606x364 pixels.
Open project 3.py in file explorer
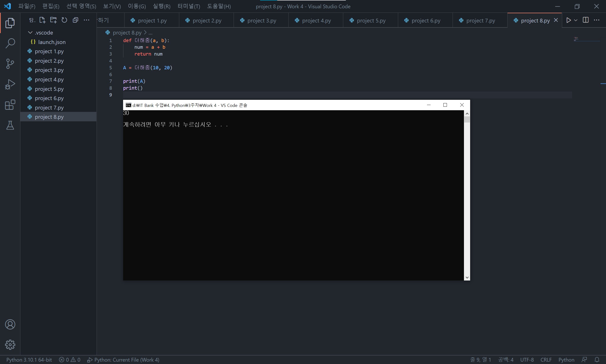coord(49,70)
